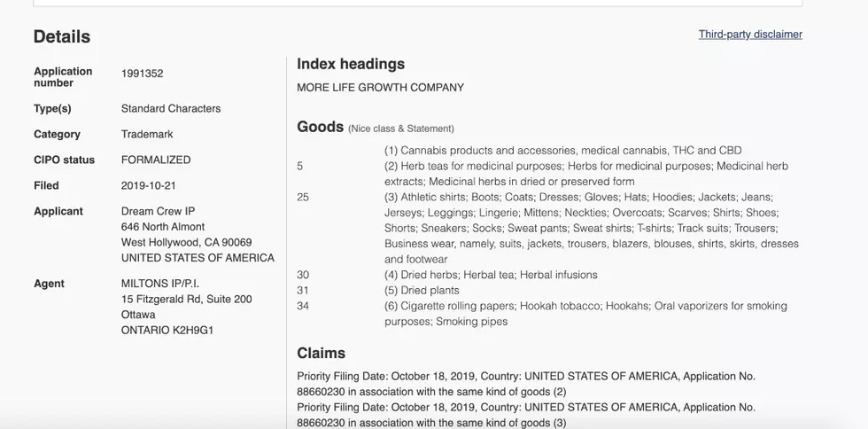Screen dimensions: 868x429
Task: Click the filed date 2019-10-21
Action: tap(149, 185)
